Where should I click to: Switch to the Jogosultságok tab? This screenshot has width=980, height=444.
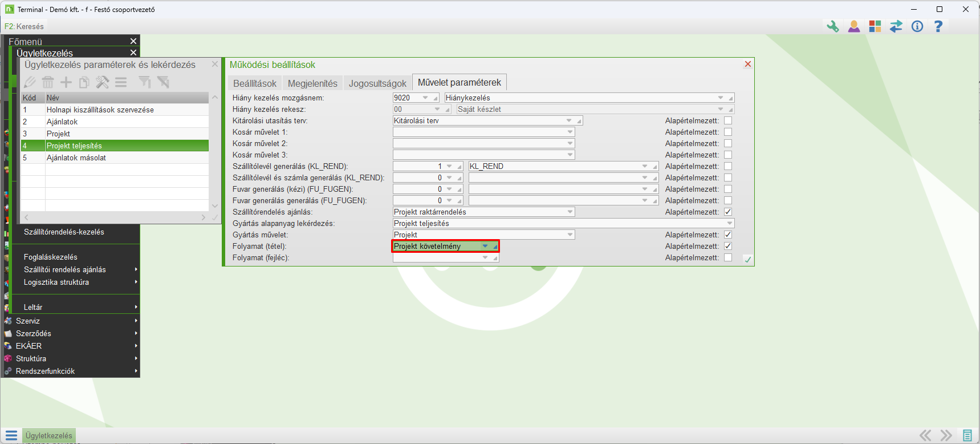pos(377,83)
